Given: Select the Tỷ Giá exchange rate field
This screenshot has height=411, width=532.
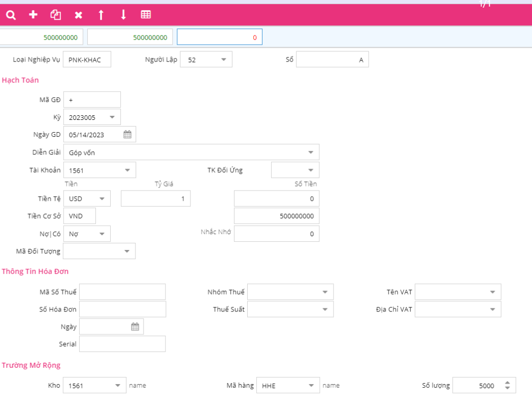Looking at the screenshot, I should point(156,199).
